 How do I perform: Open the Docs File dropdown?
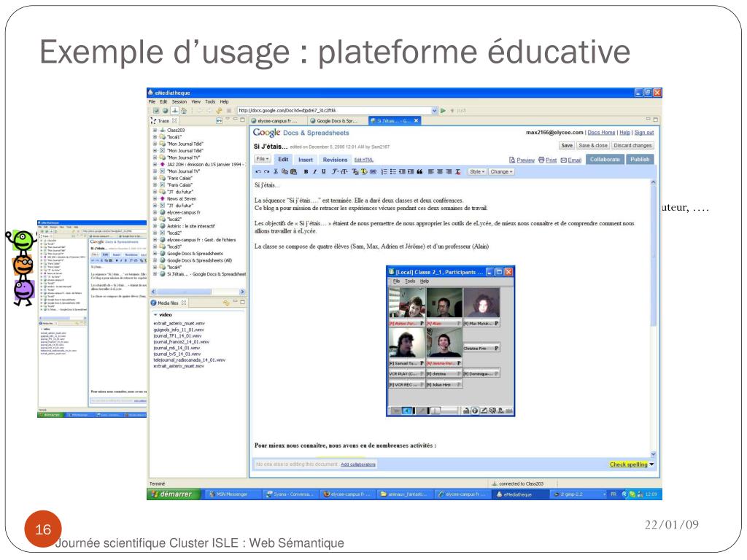click(263, 159)
